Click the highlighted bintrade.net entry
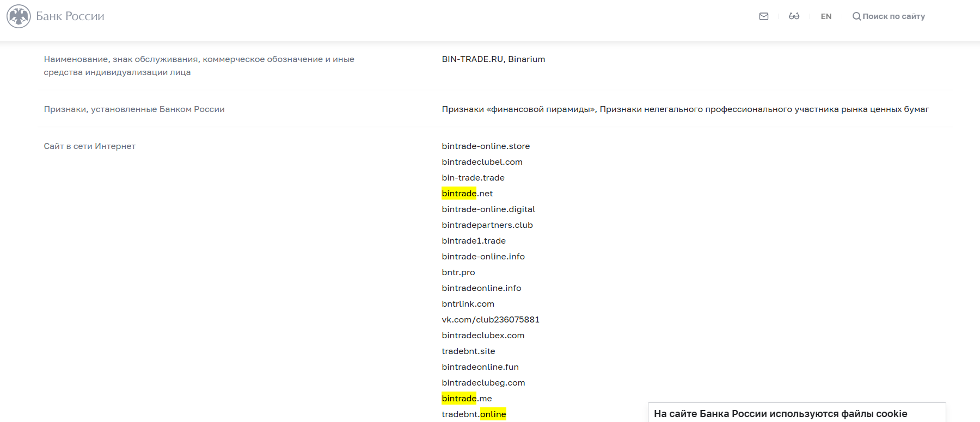Image resolution: width=980 pixels, height=422 pixels. click(467, 194)
